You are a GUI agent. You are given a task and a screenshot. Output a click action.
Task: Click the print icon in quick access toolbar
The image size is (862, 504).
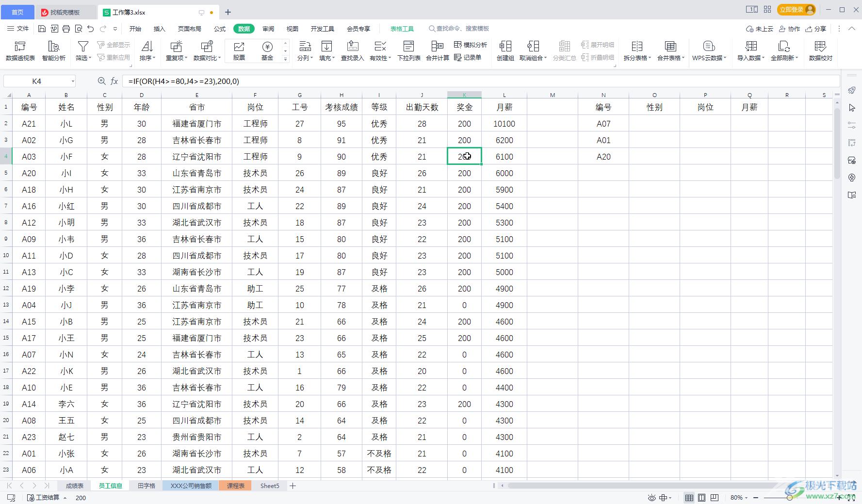[66, 29]
